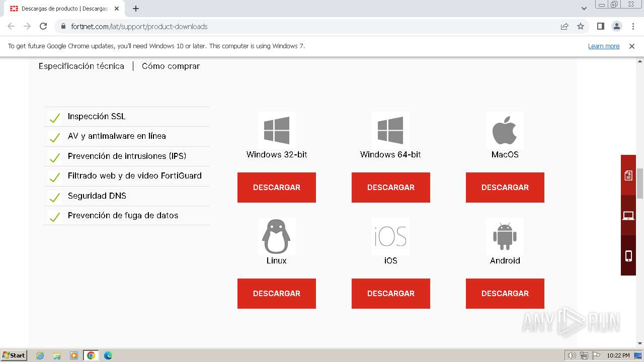
Task: Download the Linux version
Action: point(277,294)
